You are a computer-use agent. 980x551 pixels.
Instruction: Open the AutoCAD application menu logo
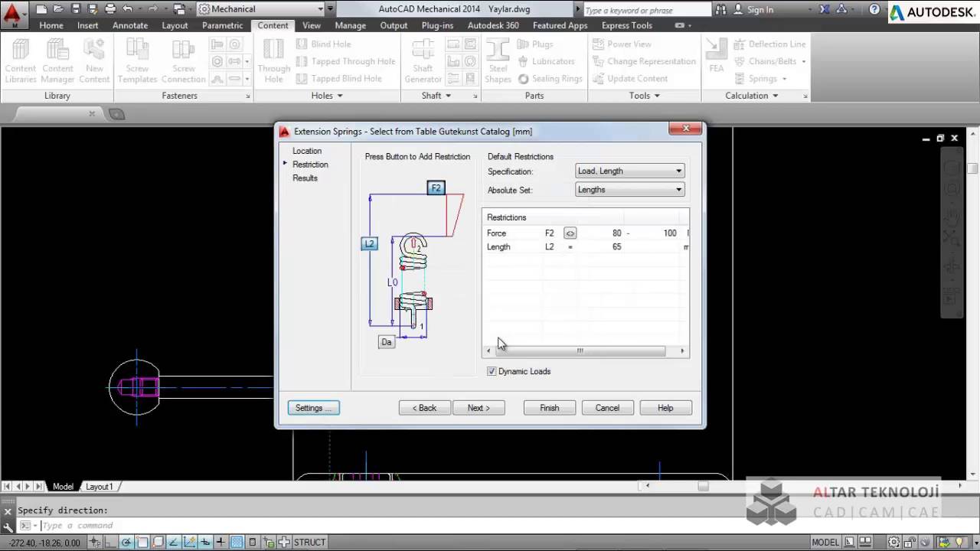[x=11, y=15]
